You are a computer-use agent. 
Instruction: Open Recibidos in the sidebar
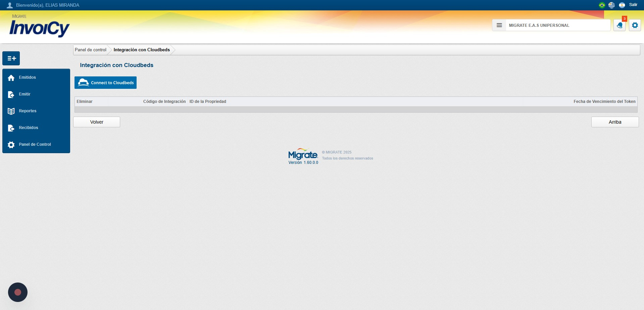pos(36,128)
